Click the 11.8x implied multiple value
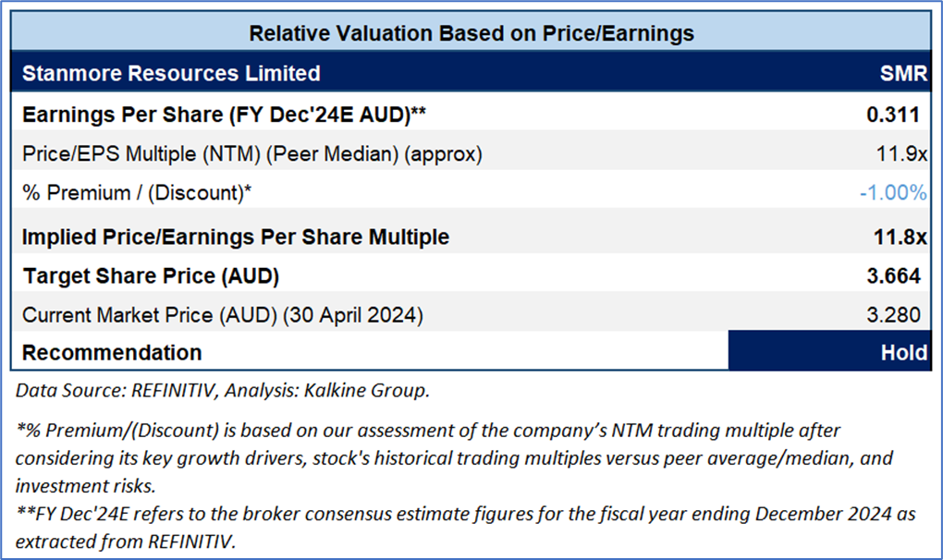Screen dimensions: 943x560 [x=900, y=237]
